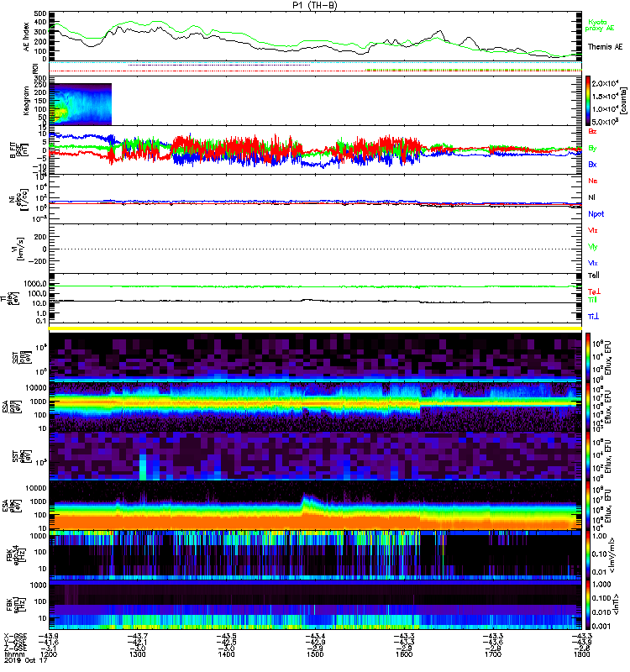Image resolution: width=630 pixels, height=672 pixels.
Task: Click the red "Bz" legend label
Action: [592, 131]
